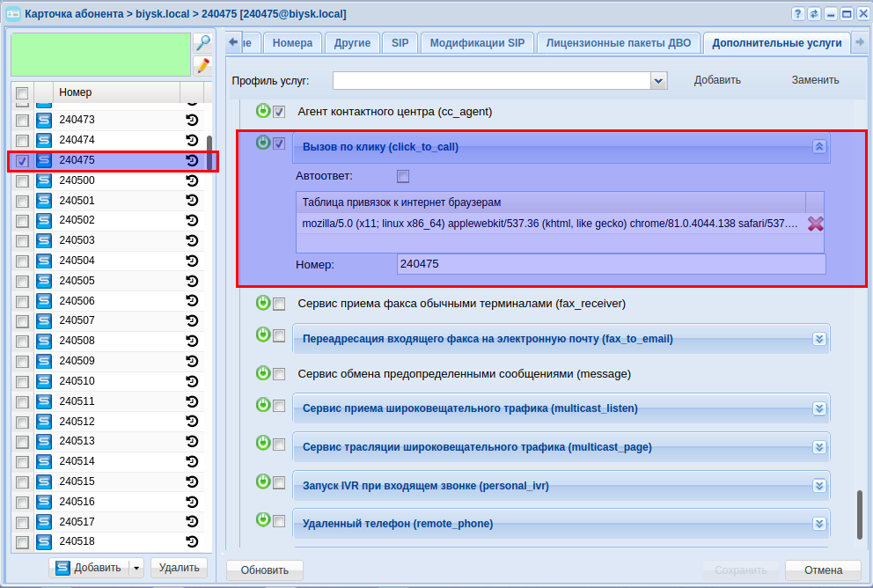This screenshot has height=588, width=873.
Task: Click the Добавить subscriber button
Action: (90, 568)
